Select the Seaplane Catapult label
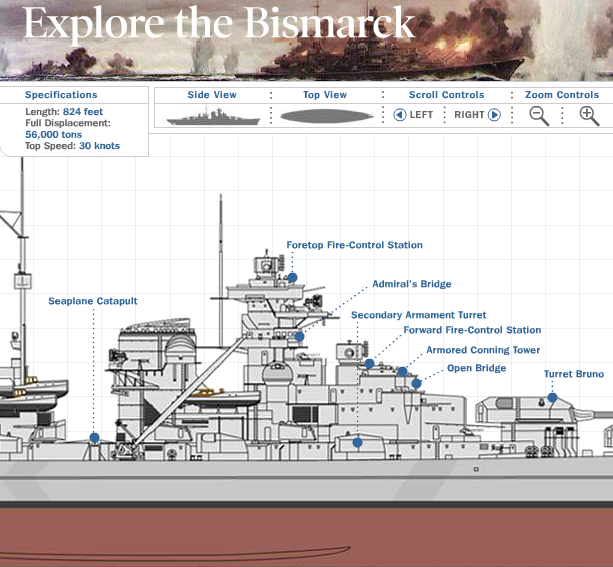This screenshot has height=567, width=613. [93, 301]
